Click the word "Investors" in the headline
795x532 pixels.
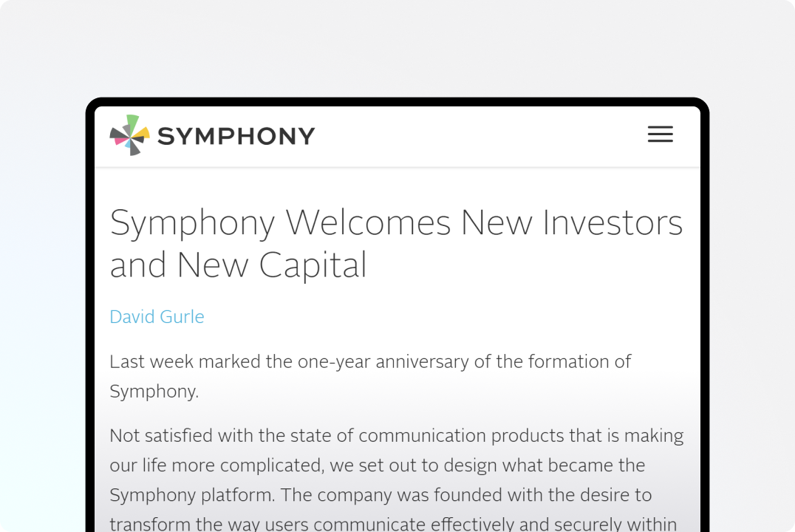click(613, 222)
